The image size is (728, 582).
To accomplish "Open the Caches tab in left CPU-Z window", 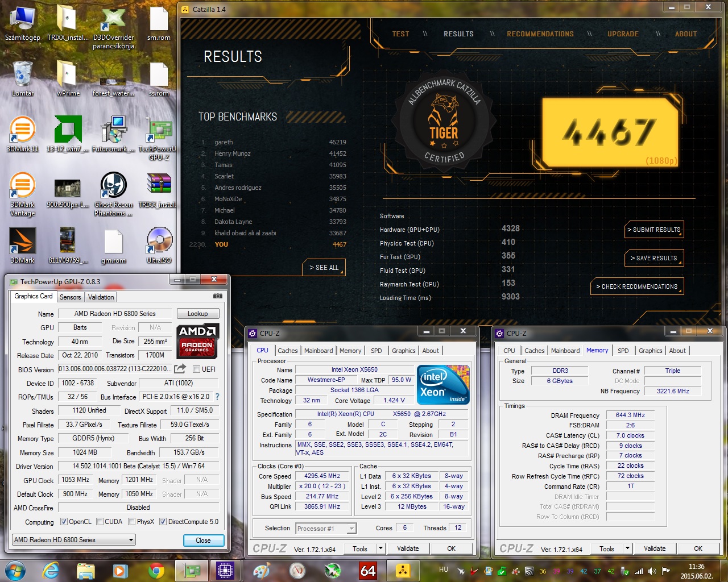I will point(288,351).
